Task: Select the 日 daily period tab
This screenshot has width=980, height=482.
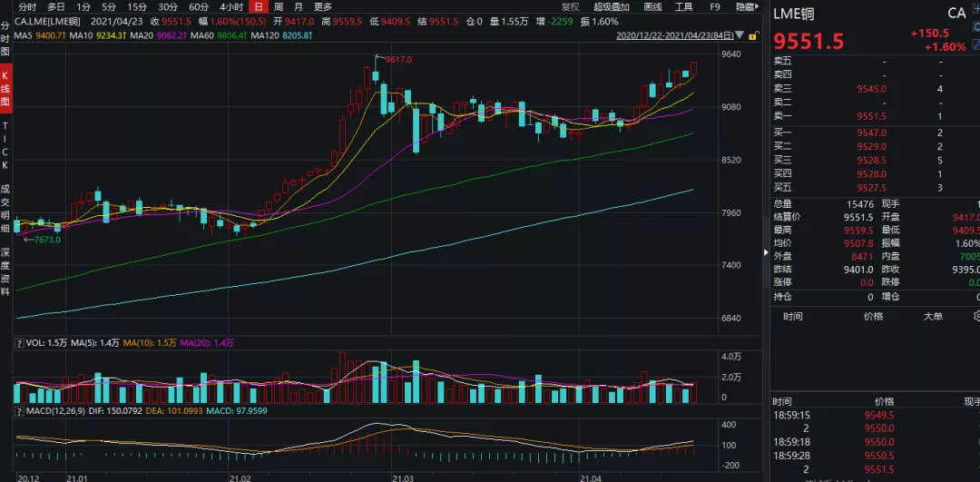Action: click(x=259, y=7)
